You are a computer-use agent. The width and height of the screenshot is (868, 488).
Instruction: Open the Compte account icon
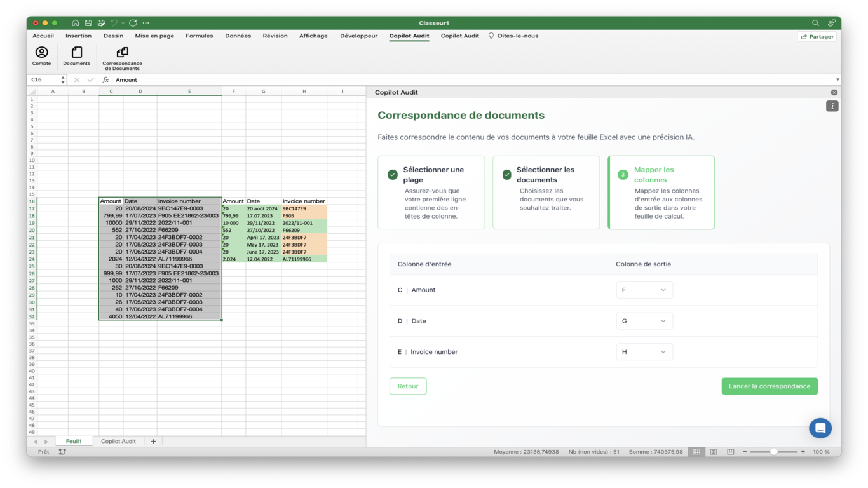tap(41, 56)
